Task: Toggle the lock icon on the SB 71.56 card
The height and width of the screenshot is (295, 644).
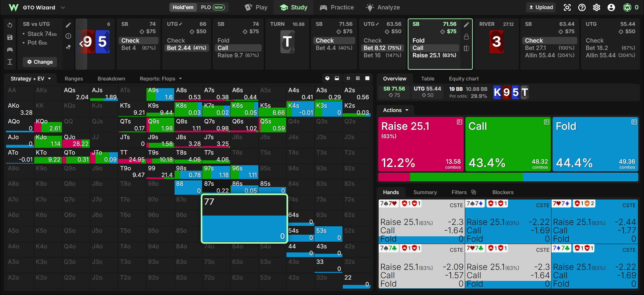Action: (466, 37)
